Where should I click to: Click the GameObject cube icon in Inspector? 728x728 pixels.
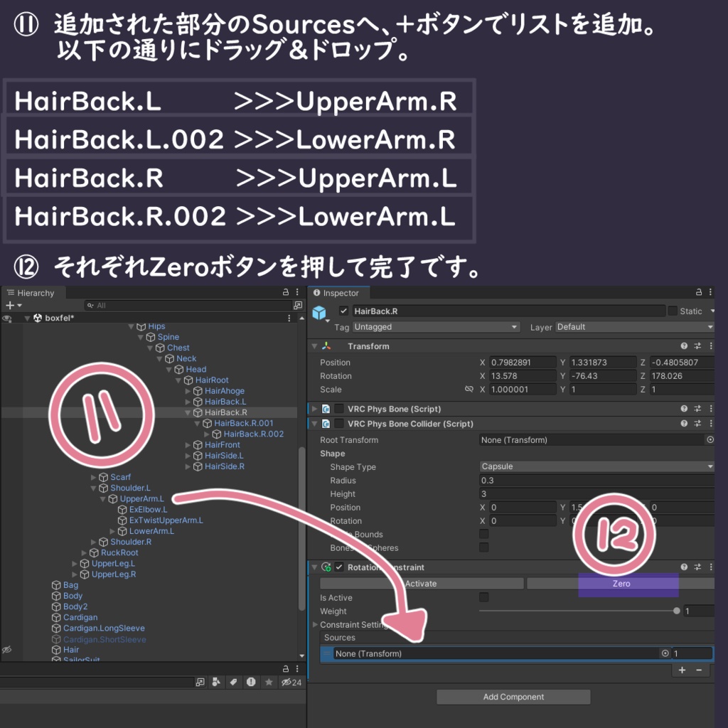[319, 313]
